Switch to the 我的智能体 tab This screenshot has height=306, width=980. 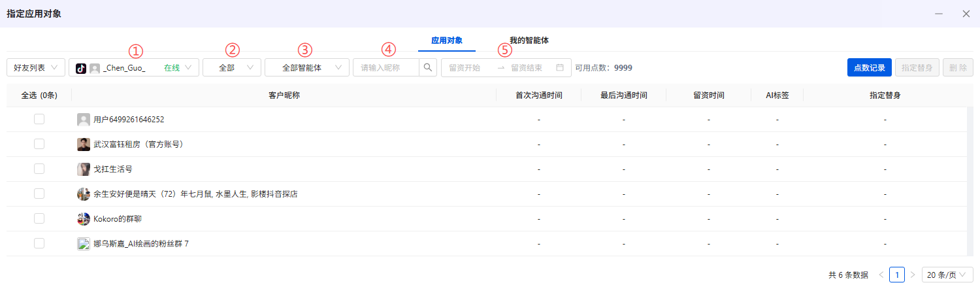[529, 41]
